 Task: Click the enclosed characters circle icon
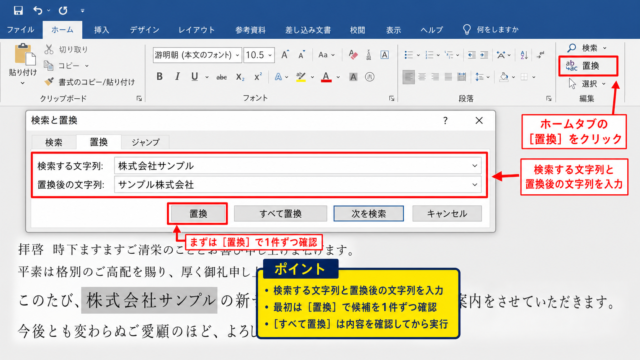tap(369, 77)
